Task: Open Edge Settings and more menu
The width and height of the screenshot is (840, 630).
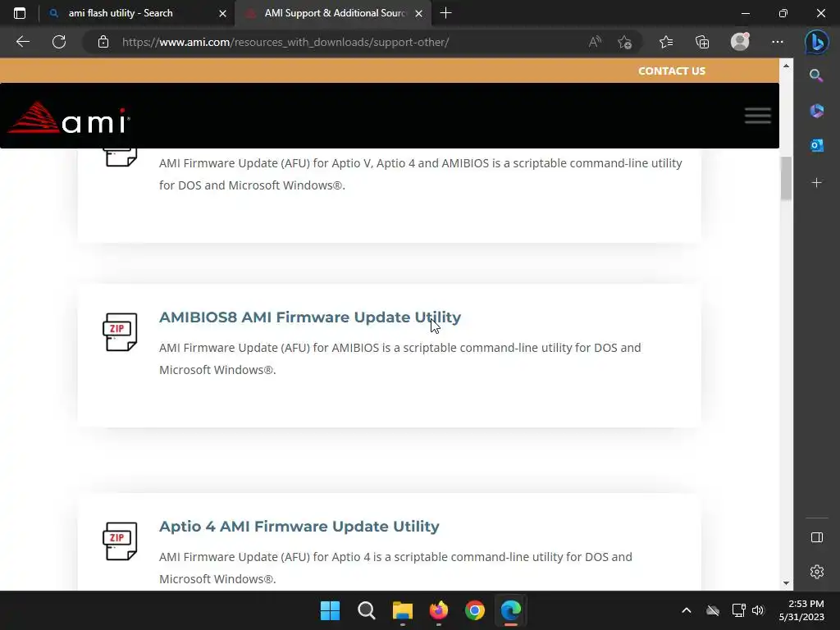Action: click(x=778, y=42)
